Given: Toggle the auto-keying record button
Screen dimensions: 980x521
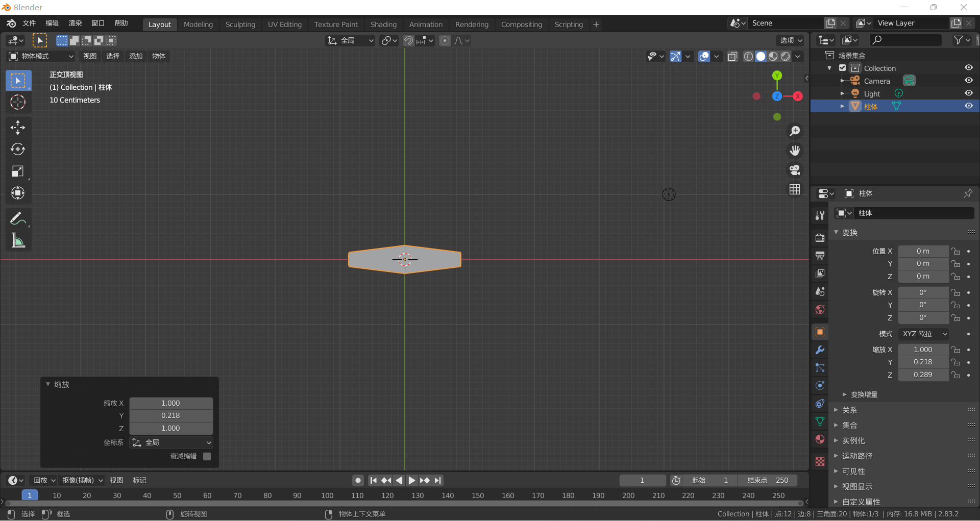Looking at the screenshot, I should [358, 480].
